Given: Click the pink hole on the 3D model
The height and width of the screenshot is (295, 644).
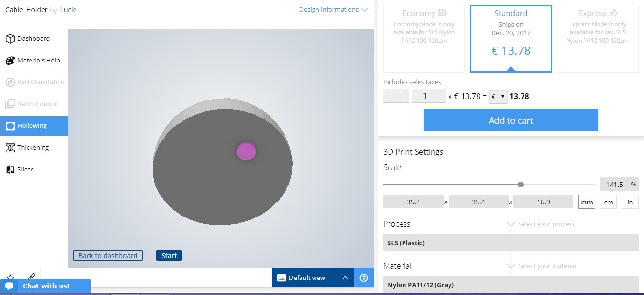Looking at the screenshot, I should coord(246,151).
